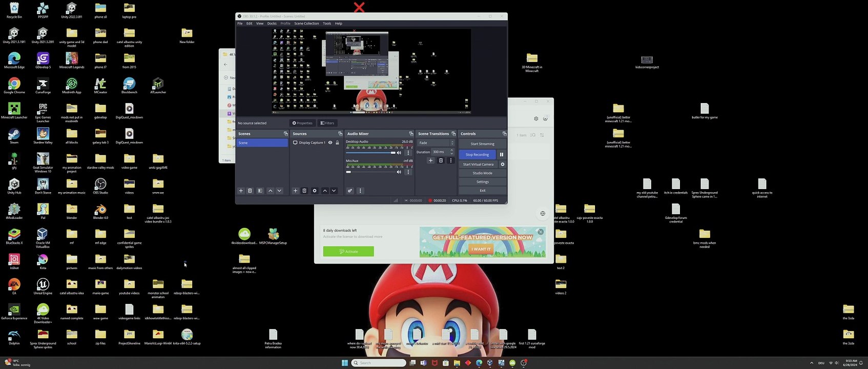Pop out the Sources dock

tap(340, 134)
